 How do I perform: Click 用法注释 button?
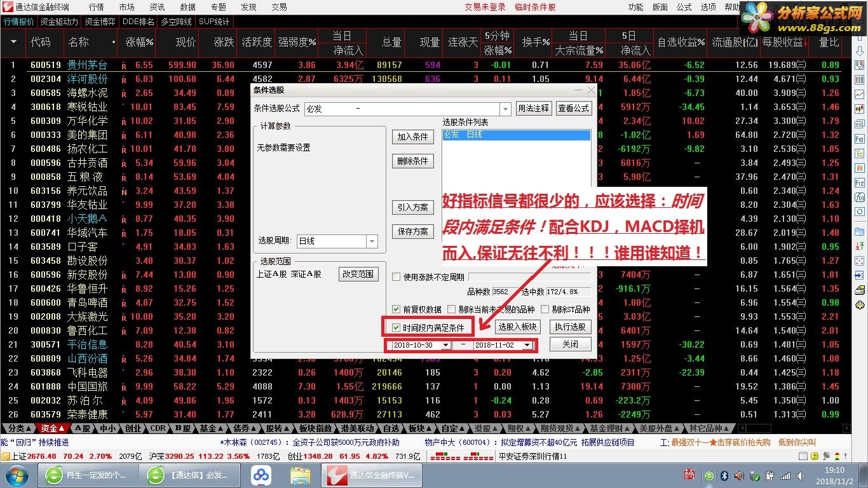tap(534, 109)
